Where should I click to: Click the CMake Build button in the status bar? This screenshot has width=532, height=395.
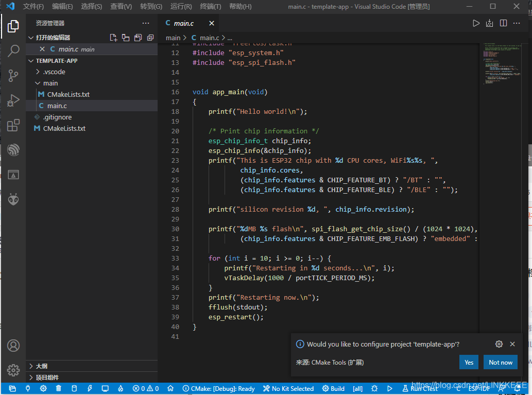[x=333, y=388]
